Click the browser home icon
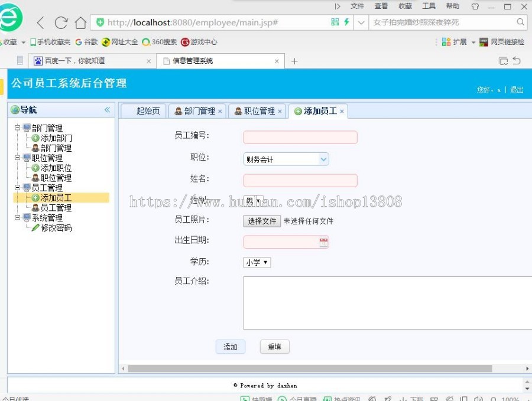Viewport: 532px width, 401px height. tap(80, 22)
